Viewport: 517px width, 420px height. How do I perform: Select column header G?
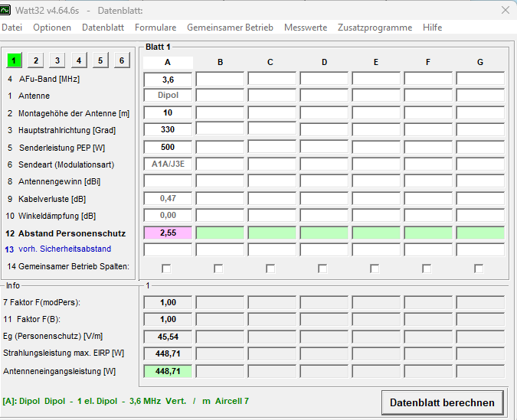pos(480,62)
